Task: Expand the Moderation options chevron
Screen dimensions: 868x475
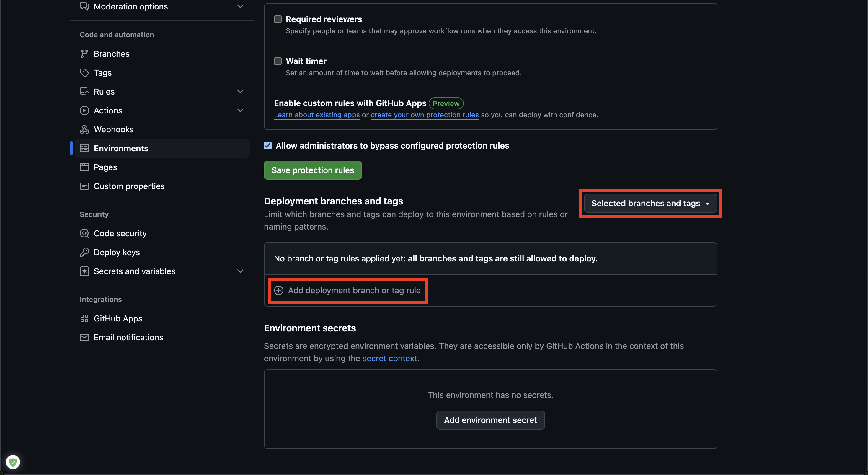Action: (x=240, y=6)
